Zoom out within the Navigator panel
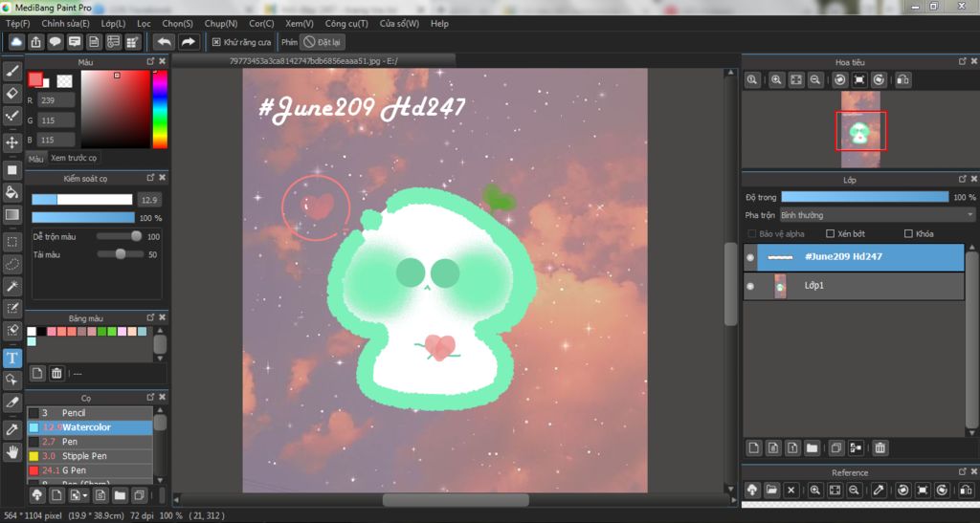The image size is (980, 523). click(x=815, y=80)
